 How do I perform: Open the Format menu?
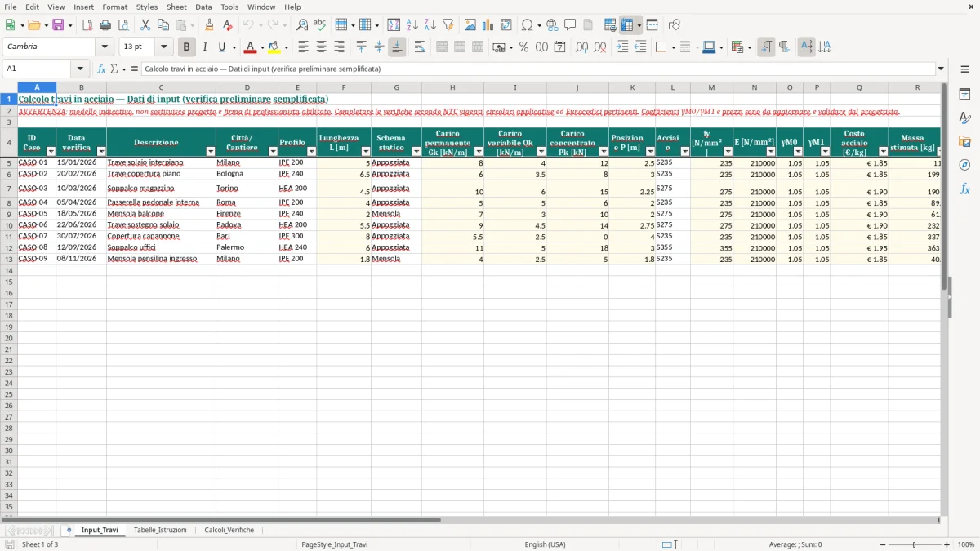point(114,7)
